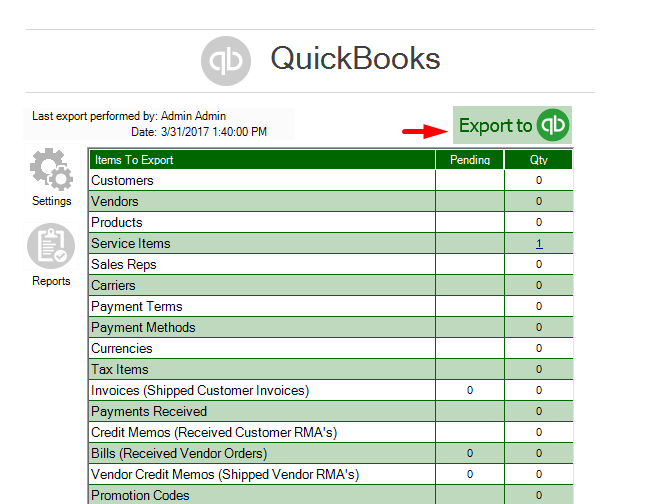Open the Reports clipboard icon
This screenshot has width=669, height=504.
(51, 247)
